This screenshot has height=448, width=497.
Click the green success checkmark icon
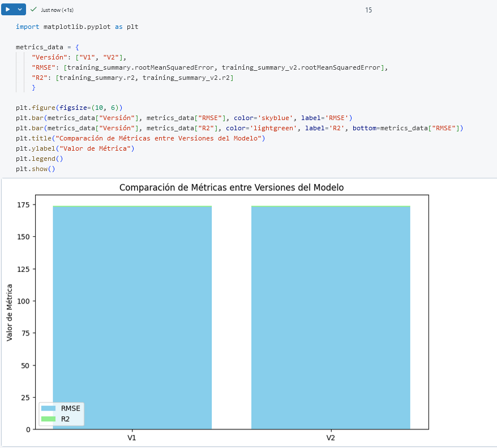tap(33, 10)
